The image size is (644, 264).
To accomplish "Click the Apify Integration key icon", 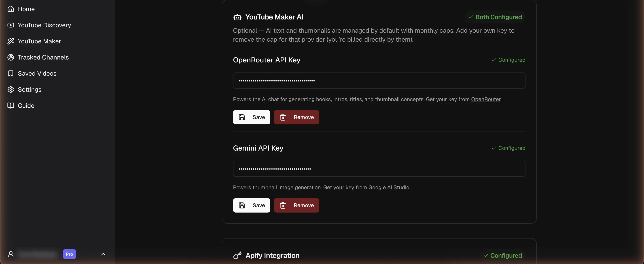I will [237, 255].
